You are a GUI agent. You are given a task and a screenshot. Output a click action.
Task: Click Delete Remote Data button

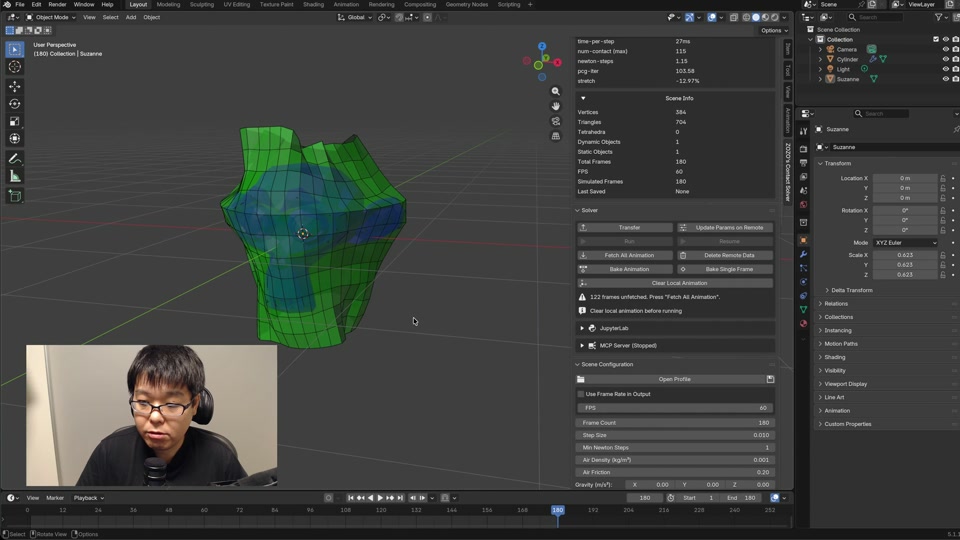[725, 255]
